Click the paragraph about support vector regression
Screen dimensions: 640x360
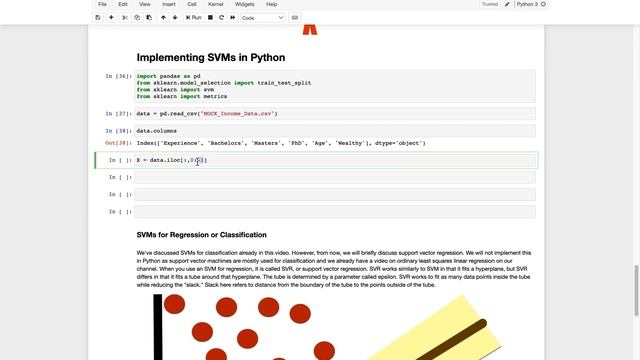pyautogui.click(x=334, y=269)
